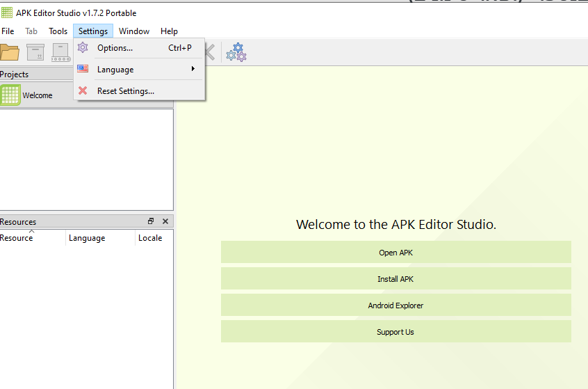Click the conveyor belt toolbar icon
Image resolution: width=588 pixels, height=389 pixels.
click(61, 52)
